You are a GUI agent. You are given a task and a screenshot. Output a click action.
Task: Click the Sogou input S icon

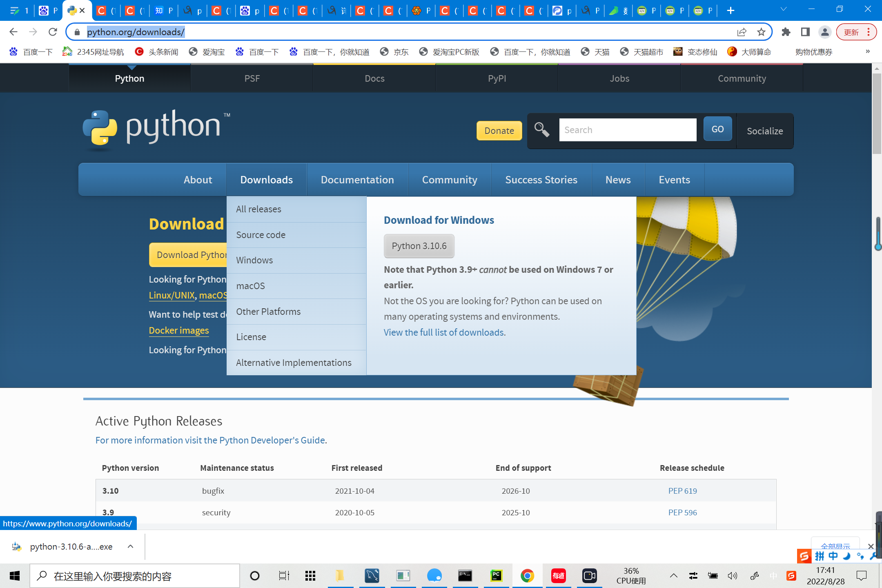[x=791, y=576]
